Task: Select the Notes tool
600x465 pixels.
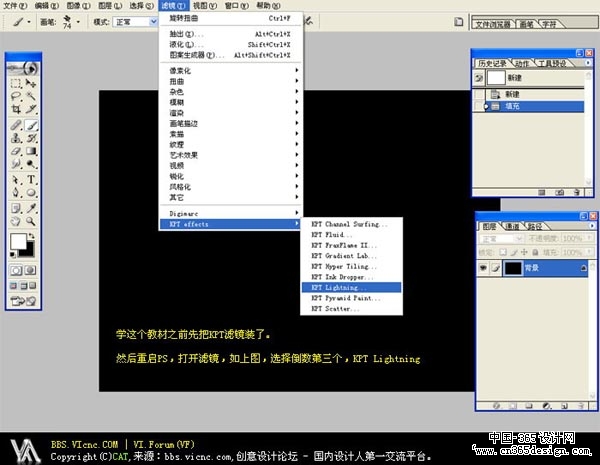Action: (x=16, y=208)
